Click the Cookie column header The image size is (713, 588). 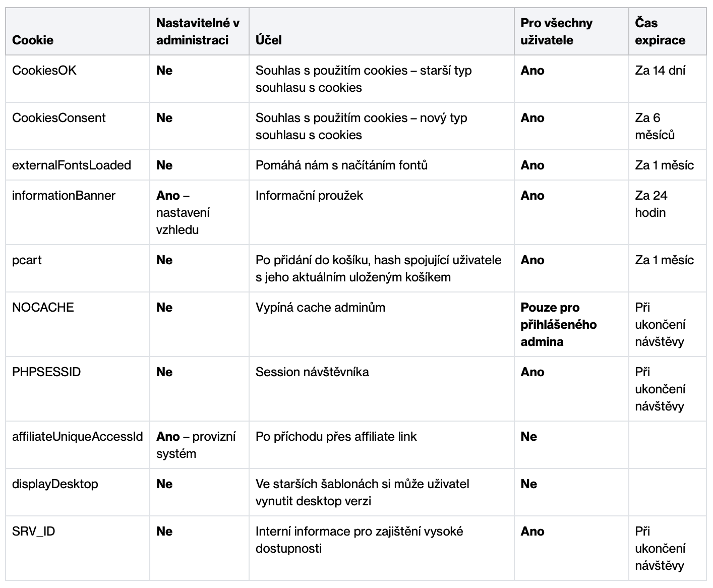coord(33,40)
